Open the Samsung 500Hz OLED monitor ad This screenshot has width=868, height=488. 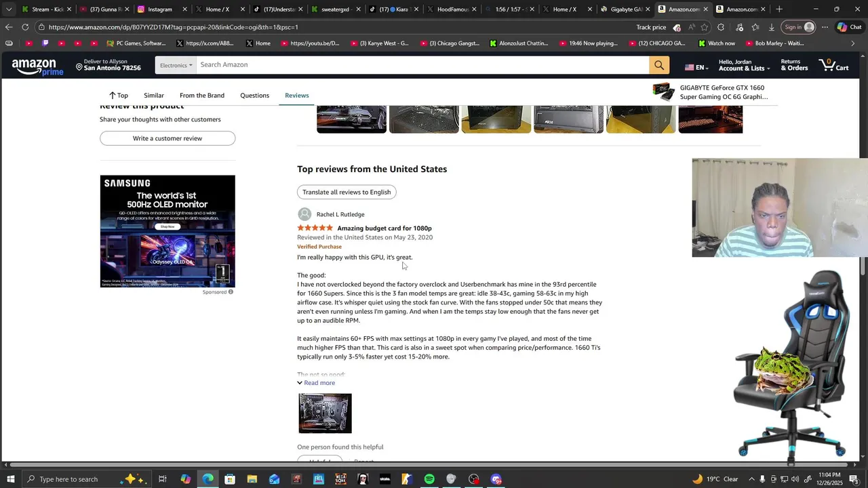(x=167, y=231)
